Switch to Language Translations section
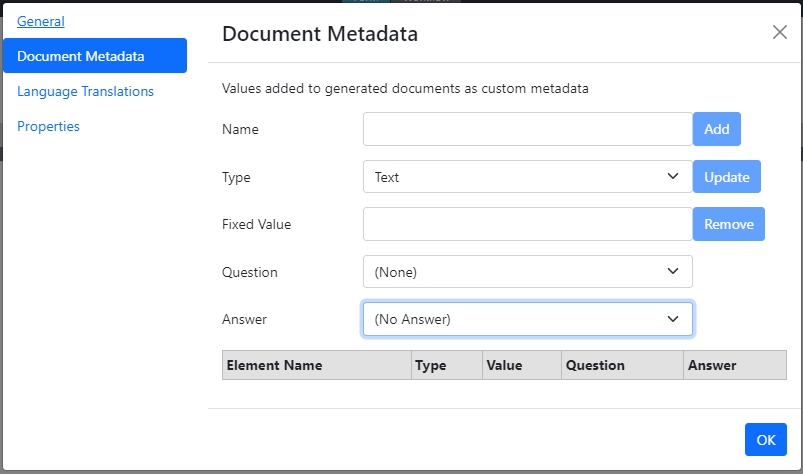Viewport: 803px width, 474px height. point(85,91)
